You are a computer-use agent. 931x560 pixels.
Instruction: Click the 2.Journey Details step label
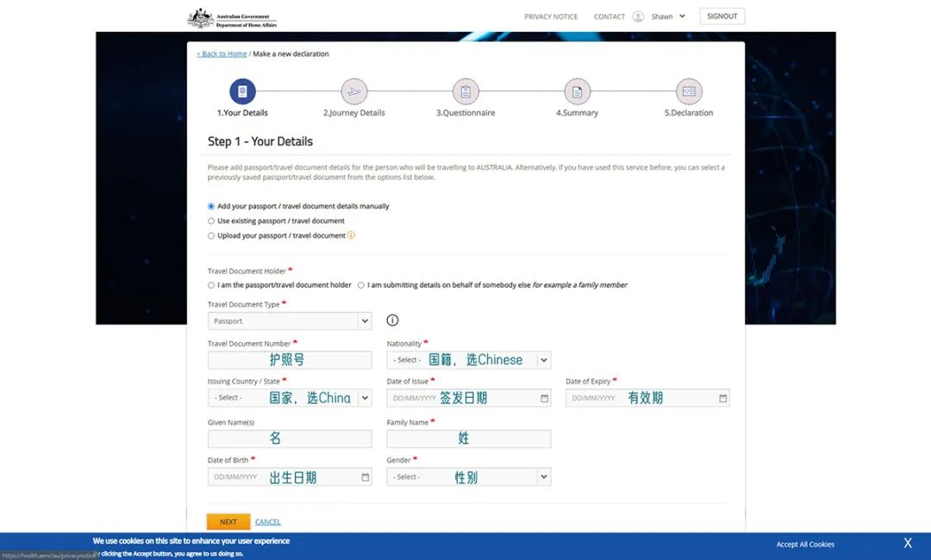pyautogui.click(x=354, y=113)
